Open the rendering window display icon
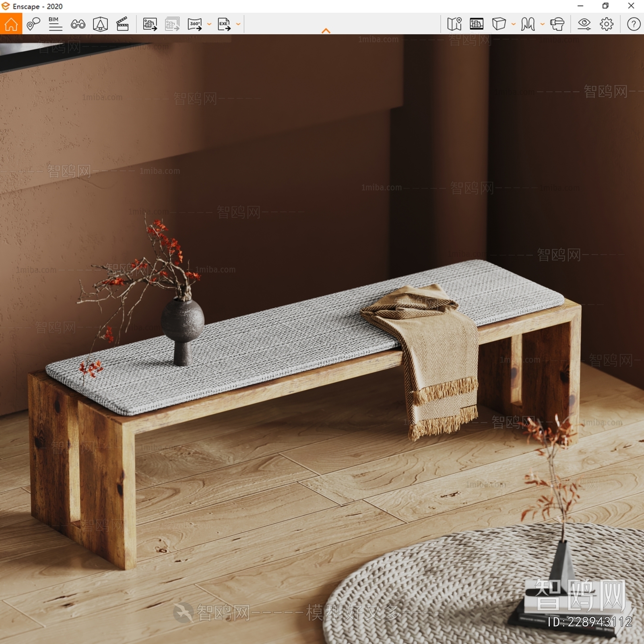644x644 pixels. (x=477, y=24)
